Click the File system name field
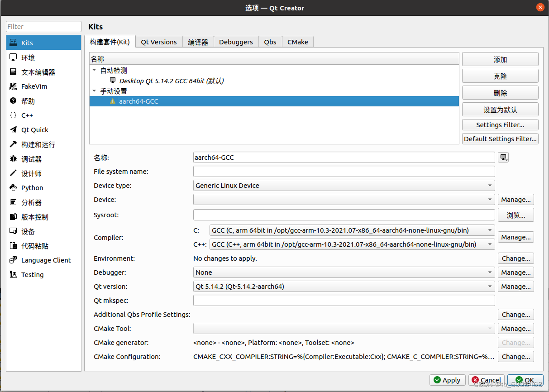Screen dimensions: 549x392 point(344,172)
